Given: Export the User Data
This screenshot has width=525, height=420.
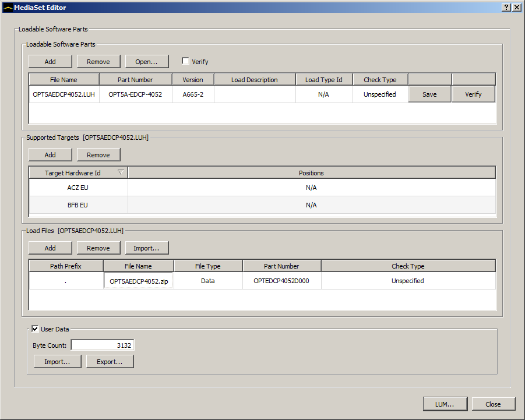Looking at the screenshot, I should point(110,361).
